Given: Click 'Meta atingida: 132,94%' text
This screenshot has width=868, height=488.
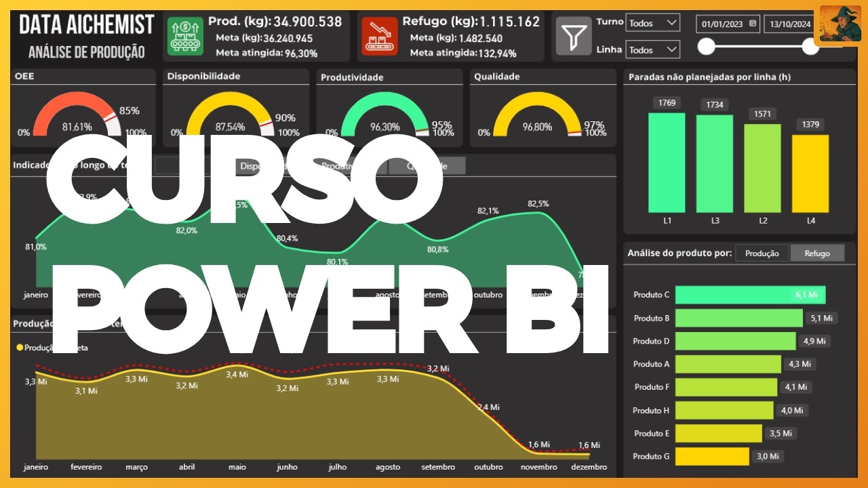Looking at the screenshot, I should coord(463,53).
